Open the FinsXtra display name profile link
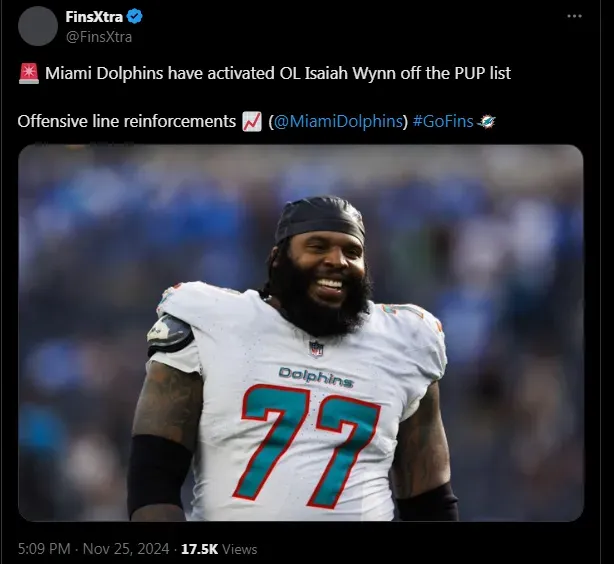 pos(94,17)
